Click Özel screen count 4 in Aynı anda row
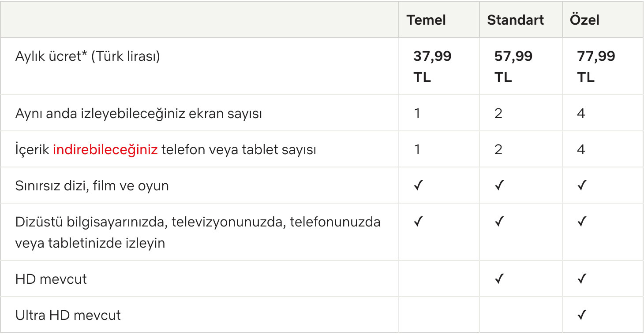This screenshot has width=644, height=334. pos(581,114)
